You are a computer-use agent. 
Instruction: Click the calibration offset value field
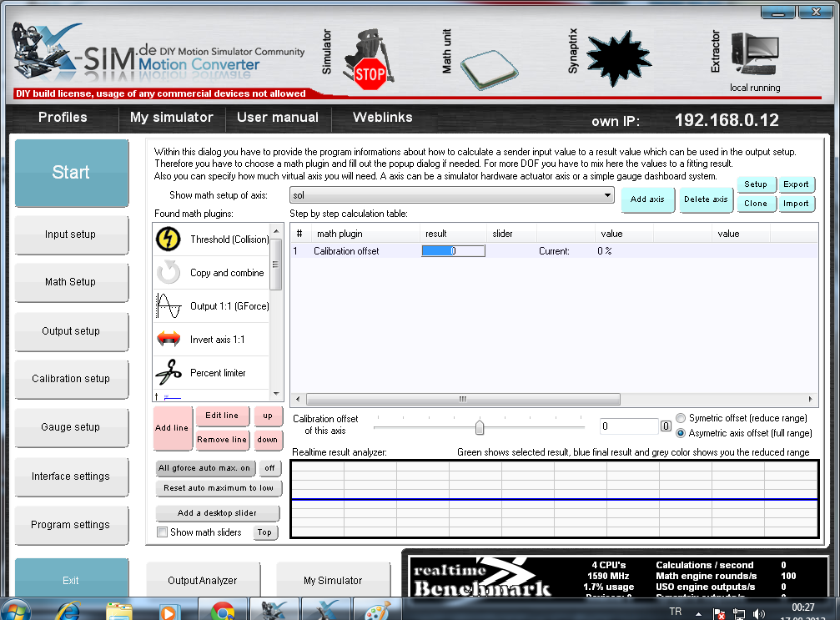click(x=629, y=426)
